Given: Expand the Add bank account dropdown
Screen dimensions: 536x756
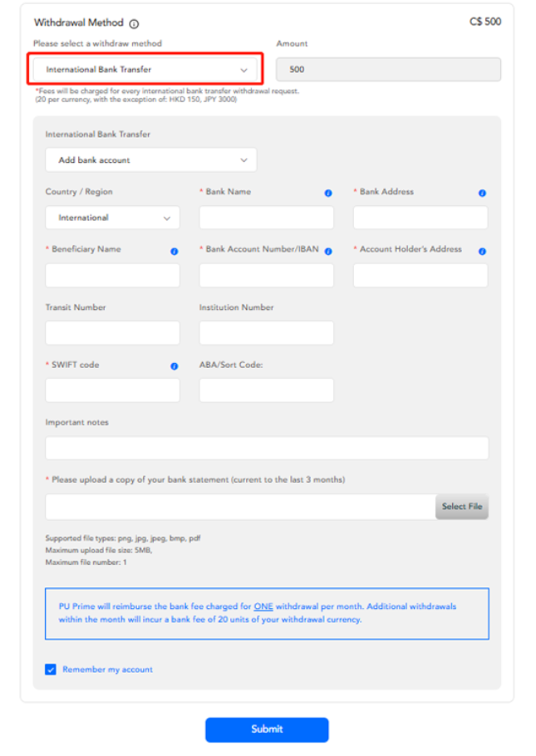Looking at the screenshot, I should pyautogui.click(x=151, y=160).
